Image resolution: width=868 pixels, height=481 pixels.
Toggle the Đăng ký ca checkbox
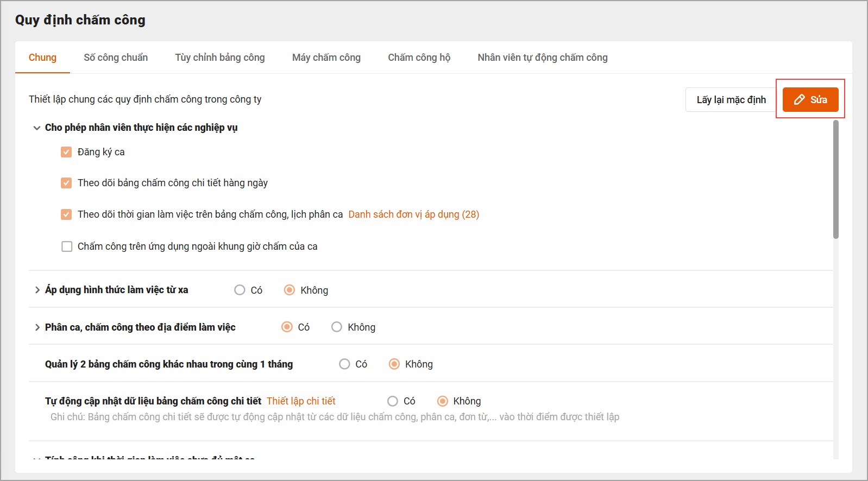66,152
